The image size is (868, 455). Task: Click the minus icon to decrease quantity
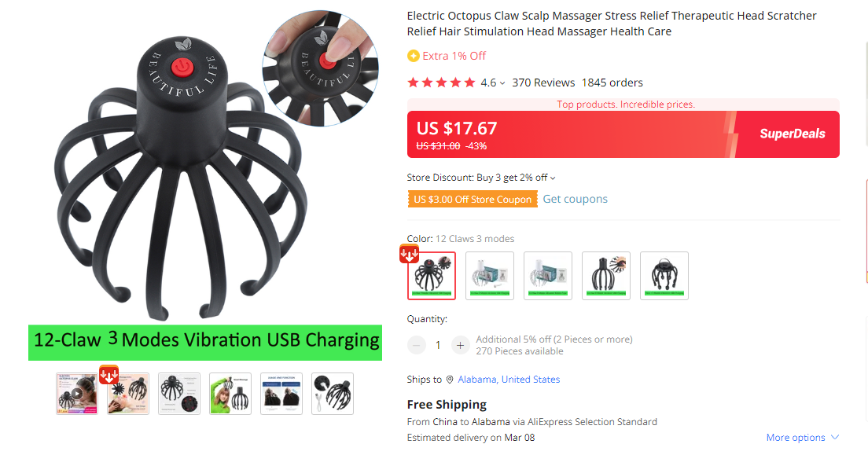(416, 346)
